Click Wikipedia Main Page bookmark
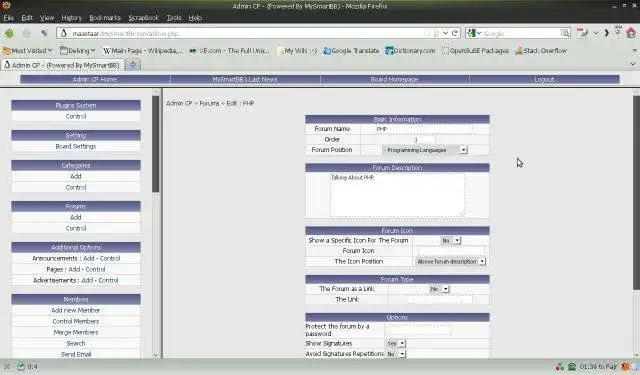 [x=143, y=51]
